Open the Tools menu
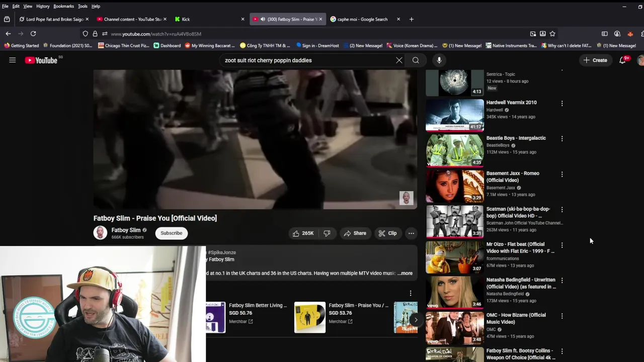This screenshot has height=362, width=644. tap(83, 6)
